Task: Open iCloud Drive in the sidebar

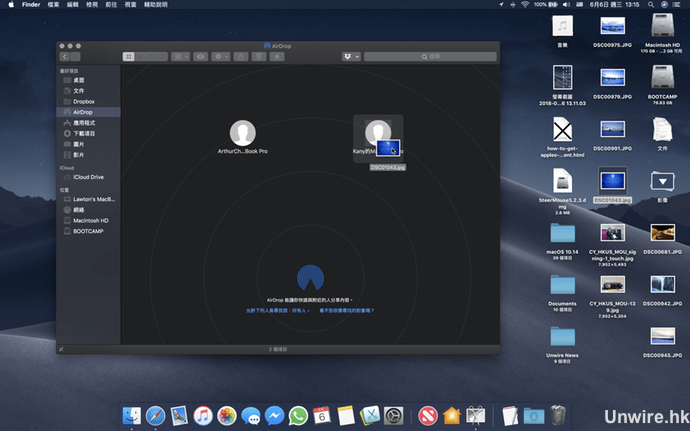Action: point(88,177)
